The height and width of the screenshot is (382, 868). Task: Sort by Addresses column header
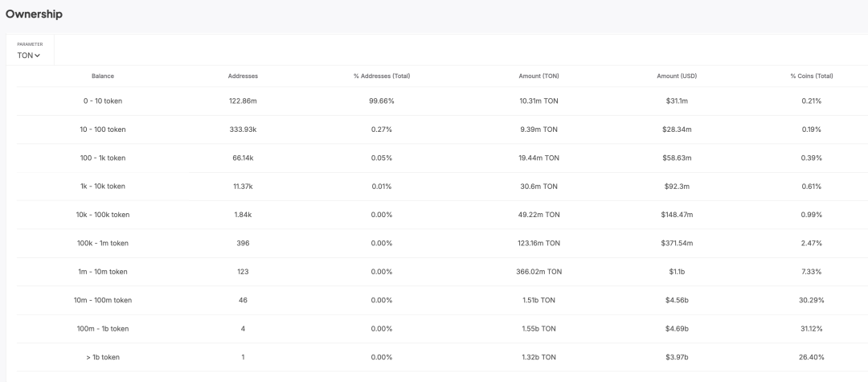[243, 76]
